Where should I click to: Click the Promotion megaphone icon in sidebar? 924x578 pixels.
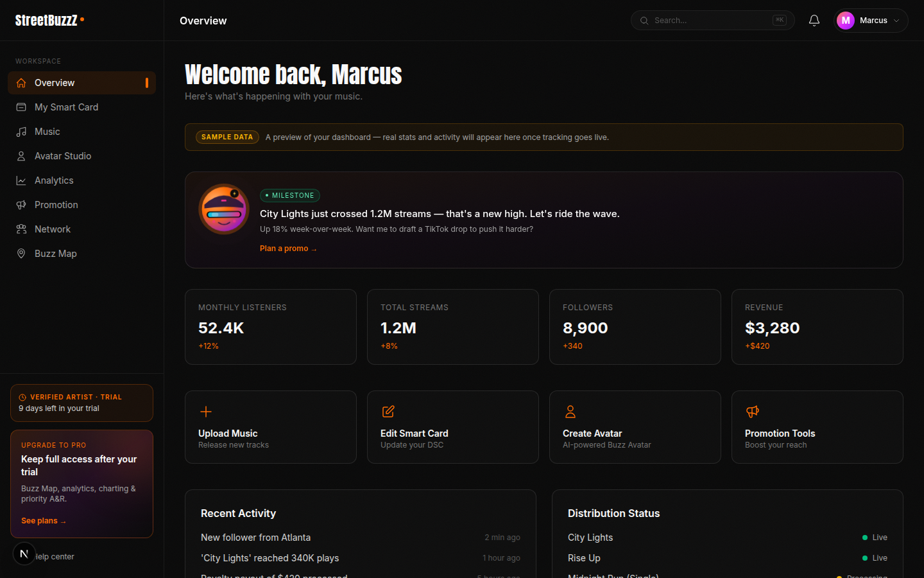(x=21, y=205)
